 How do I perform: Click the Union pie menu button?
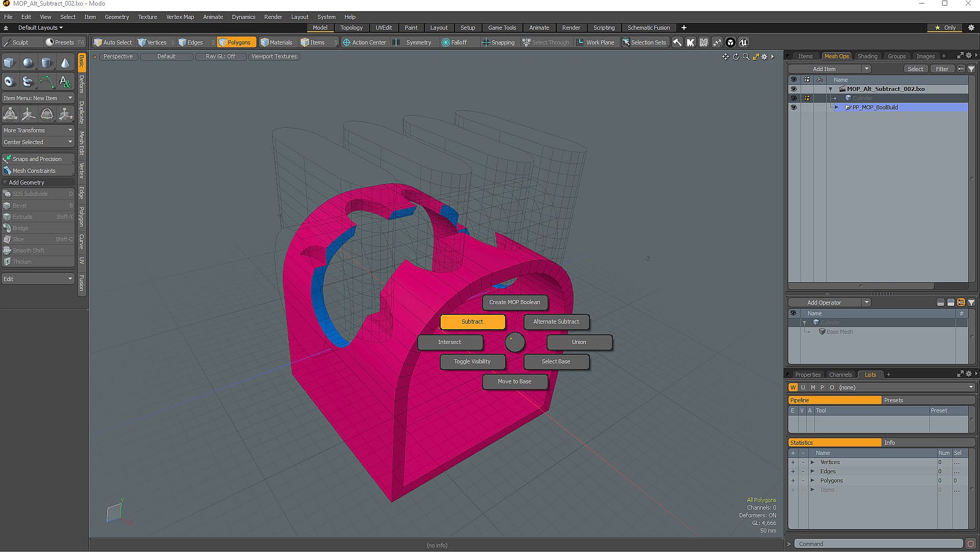[x=579, y=342]
